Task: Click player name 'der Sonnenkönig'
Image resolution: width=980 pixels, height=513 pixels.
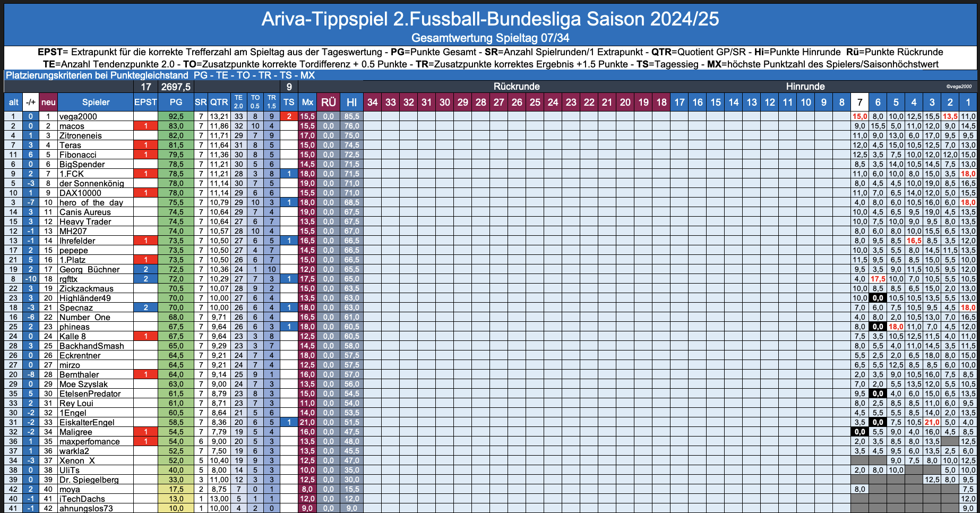Action: coord(91,183)
